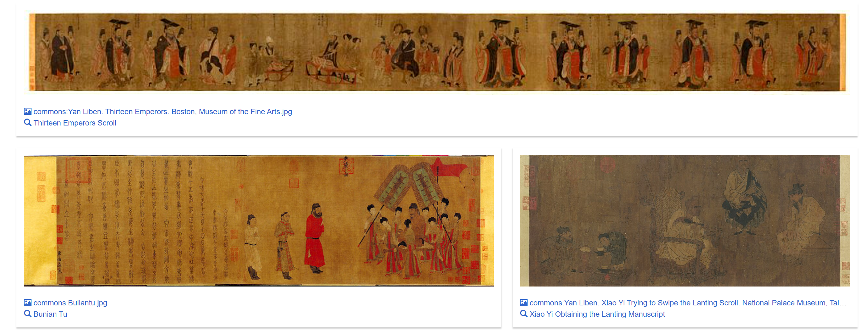Click the image icon beside the Thirteen Emperors commons file
The height and width of the screenshot is (334, 868).
point(28,111)
